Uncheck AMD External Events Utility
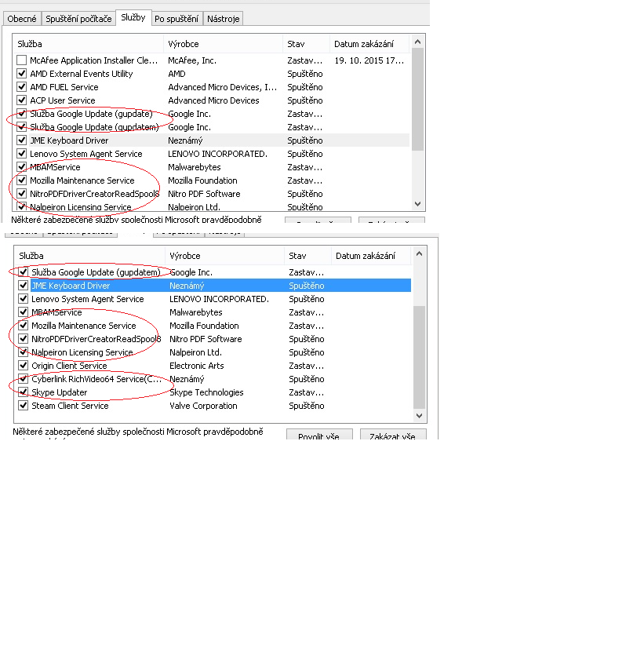Viewport: 644px width, 656px height. 22,74
